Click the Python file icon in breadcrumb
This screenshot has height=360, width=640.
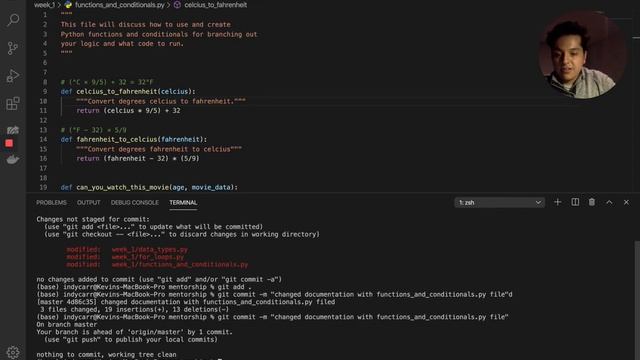click(x=68, y=5)
